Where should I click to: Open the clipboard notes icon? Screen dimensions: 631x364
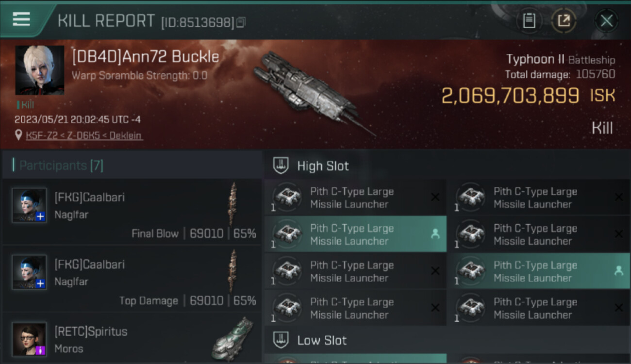pos(529,20)
